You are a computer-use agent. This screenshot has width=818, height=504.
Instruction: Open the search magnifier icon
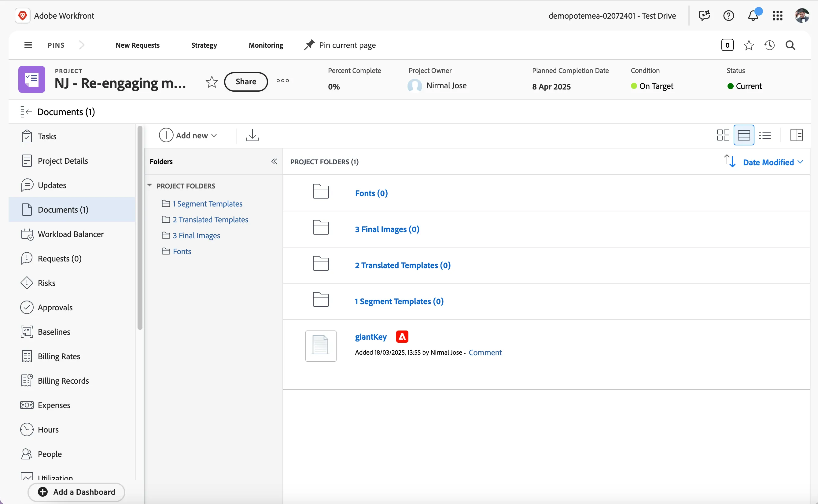(790, 45)
